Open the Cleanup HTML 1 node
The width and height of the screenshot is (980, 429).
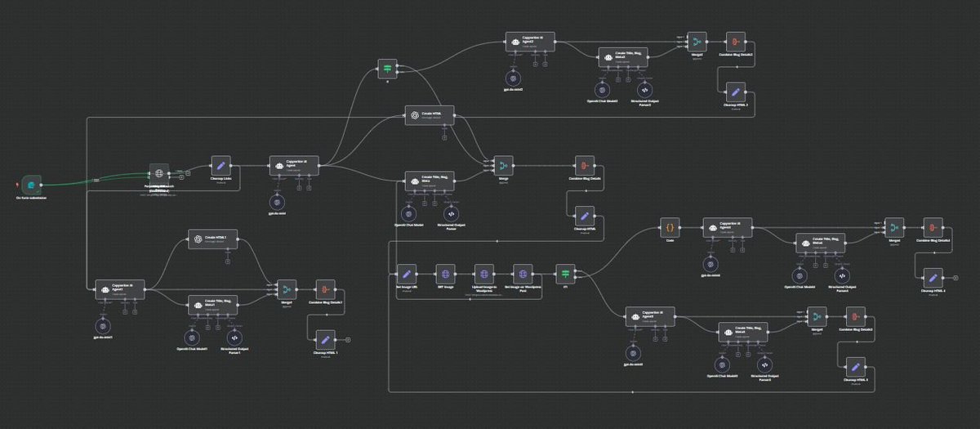(x=325, y=339)
